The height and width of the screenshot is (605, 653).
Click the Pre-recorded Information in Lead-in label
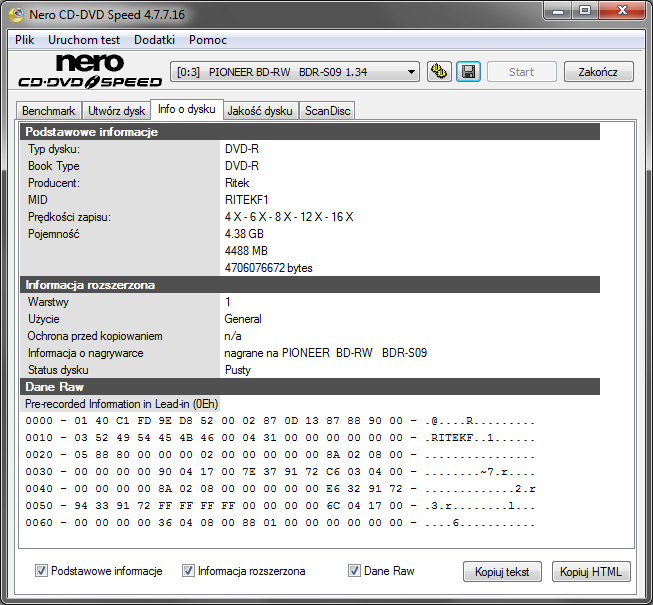[x=121, y=404]
